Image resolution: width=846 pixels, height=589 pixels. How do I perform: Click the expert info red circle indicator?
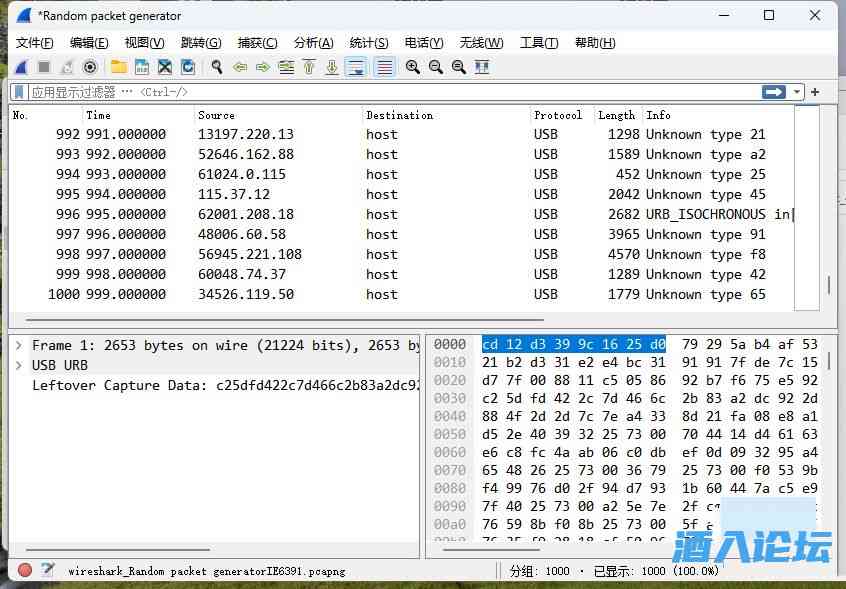point(25,570)
